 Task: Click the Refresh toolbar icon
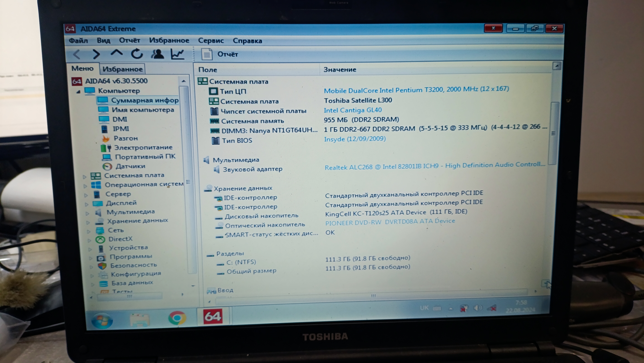tap(137, 53)
